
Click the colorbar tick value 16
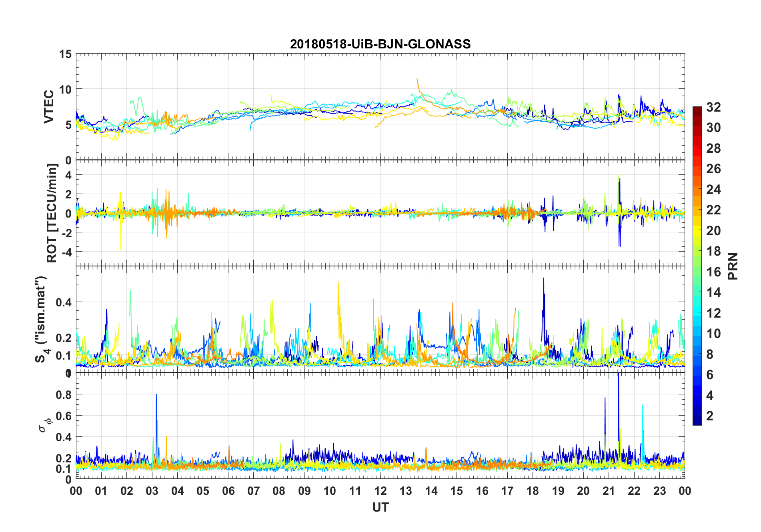pos(713,272)
